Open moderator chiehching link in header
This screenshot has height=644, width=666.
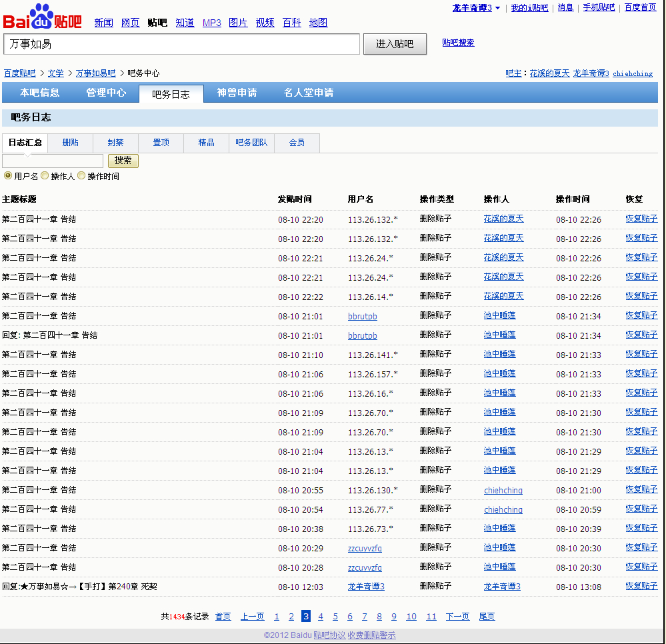pyautogui.click(x=633, y=73)
